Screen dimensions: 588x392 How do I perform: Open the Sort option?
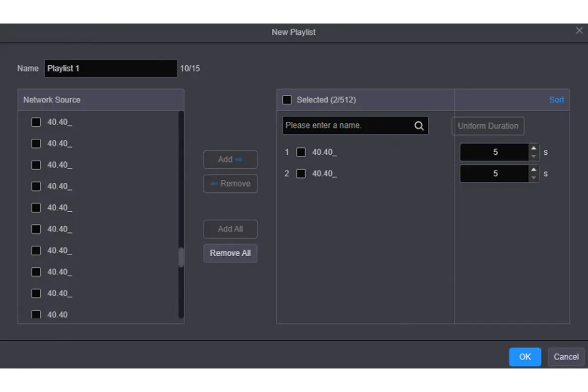coord(557,99)
